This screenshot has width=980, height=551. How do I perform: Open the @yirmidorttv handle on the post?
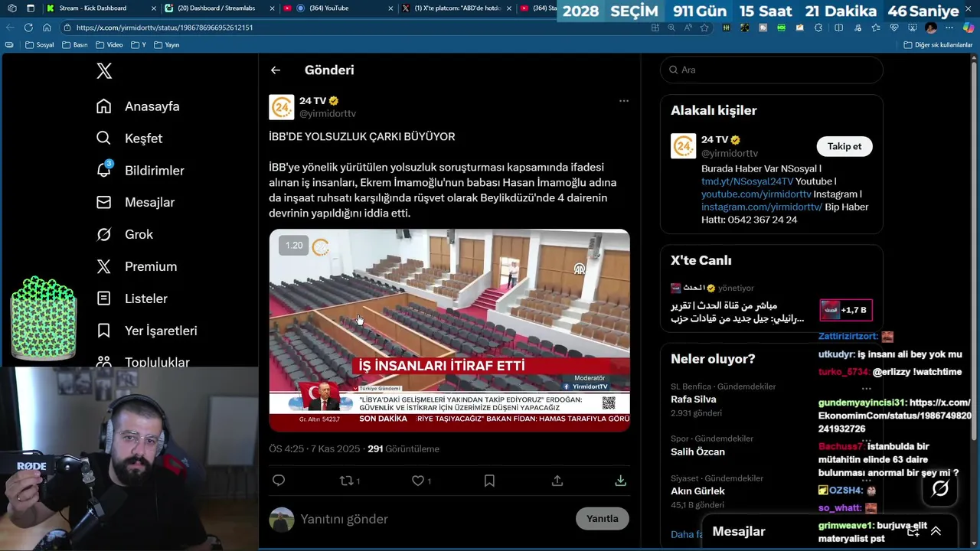[x=328, y=113]
